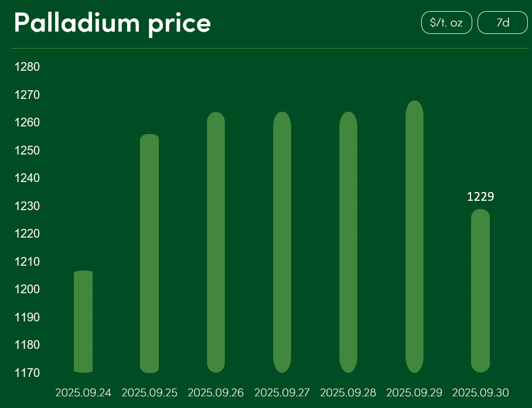Click the 2025.09.30 price bar
This screenshot has width=532, height=408.
tap(480, 291)
